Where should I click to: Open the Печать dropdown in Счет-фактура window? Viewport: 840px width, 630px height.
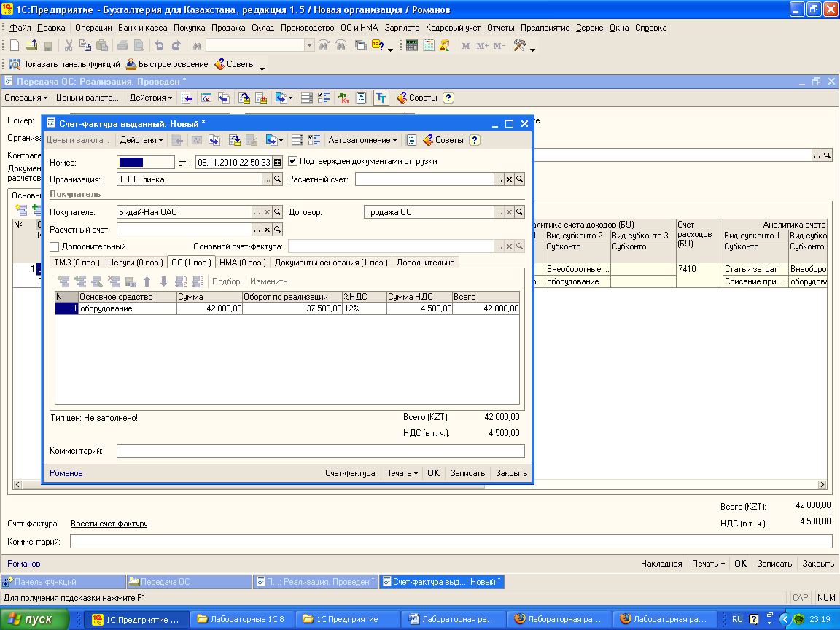[x=401, y=473]
